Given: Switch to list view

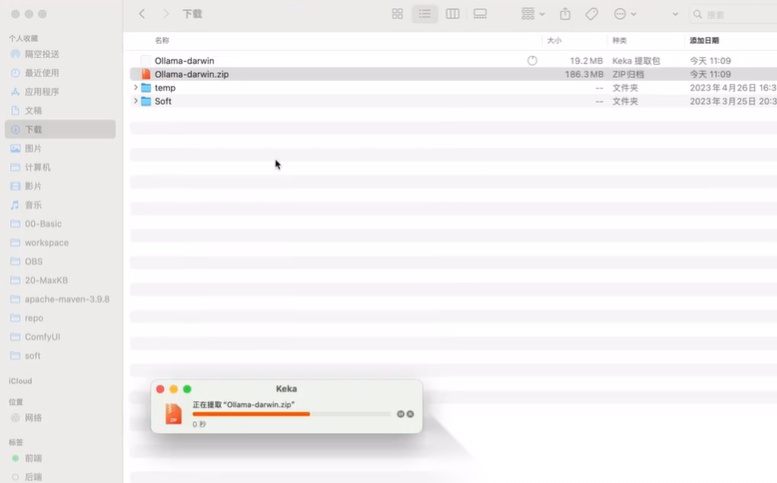Looking at the screenshot, I should 425,14.
